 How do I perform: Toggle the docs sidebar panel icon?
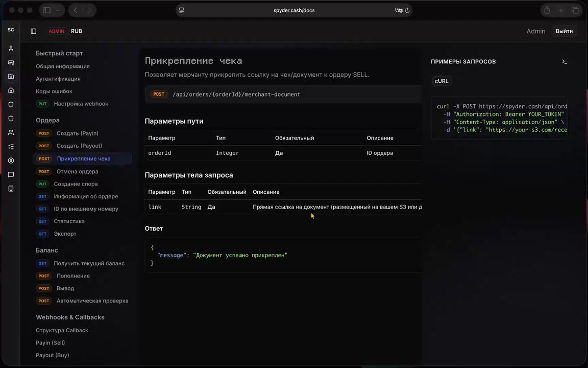pyautogui.click(x=33, y=31)
